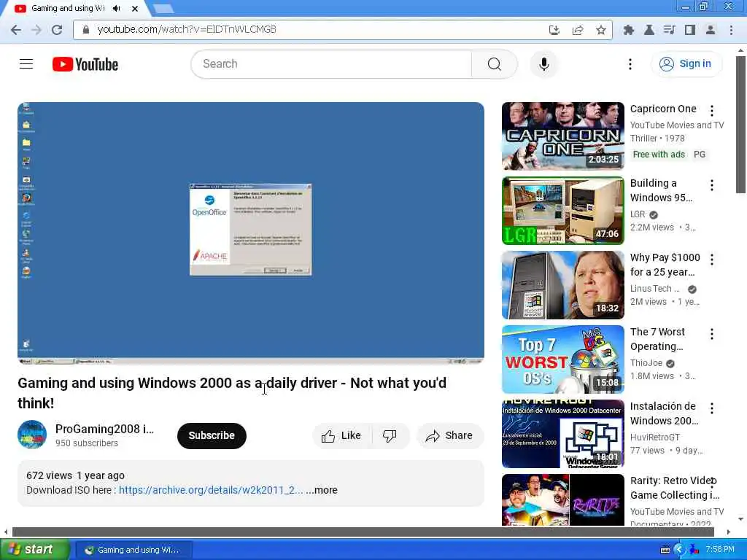This screenshot has width=747, height=560.
Task: Reload the YouTube page
Action: tap(57, 29)
